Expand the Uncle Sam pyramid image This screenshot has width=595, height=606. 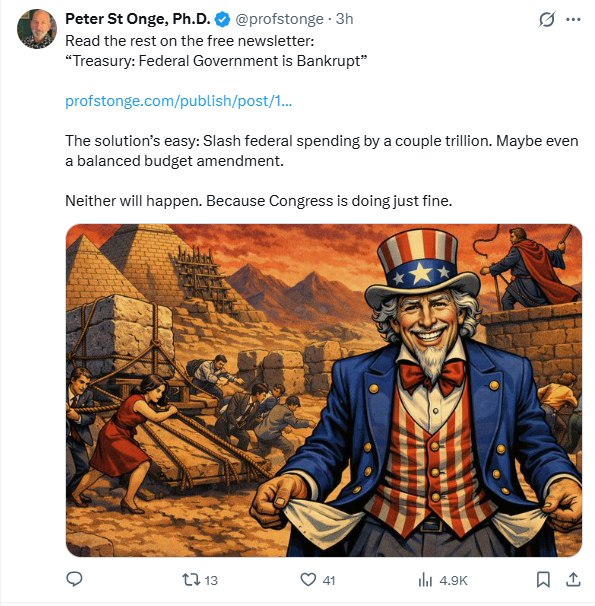[x=324, y=390]
